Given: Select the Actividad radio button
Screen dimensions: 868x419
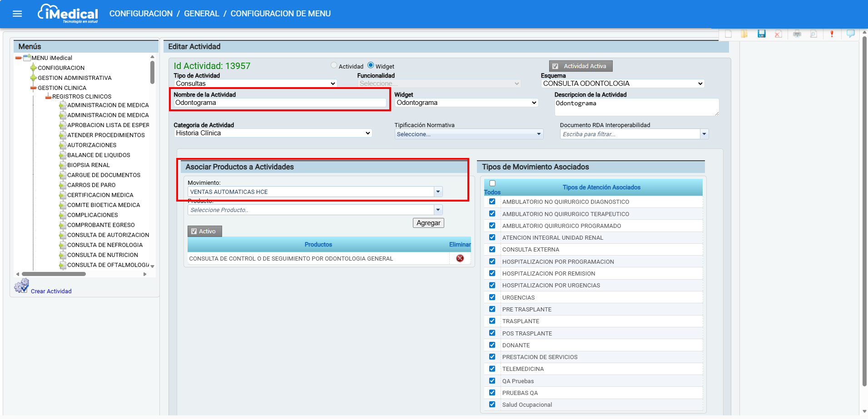Looking at the screenshot, I should tap(334, 65).
